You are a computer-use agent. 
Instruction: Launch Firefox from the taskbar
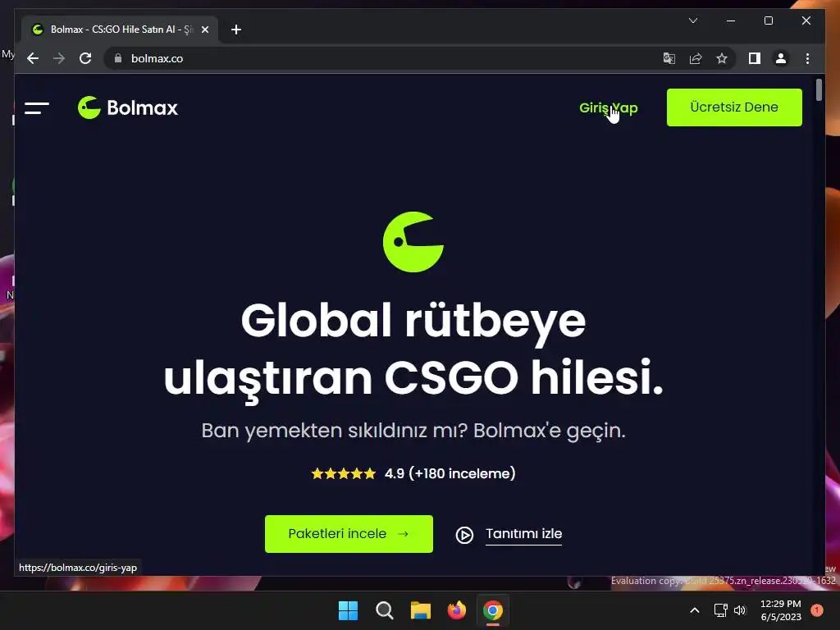[x=456, y=610]
